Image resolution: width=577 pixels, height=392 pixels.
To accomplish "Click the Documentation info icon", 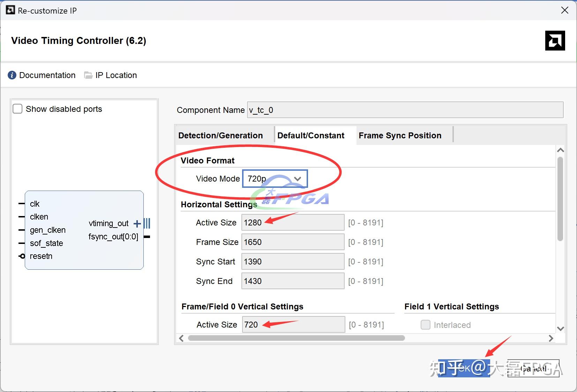I will [x=12, y=75].
